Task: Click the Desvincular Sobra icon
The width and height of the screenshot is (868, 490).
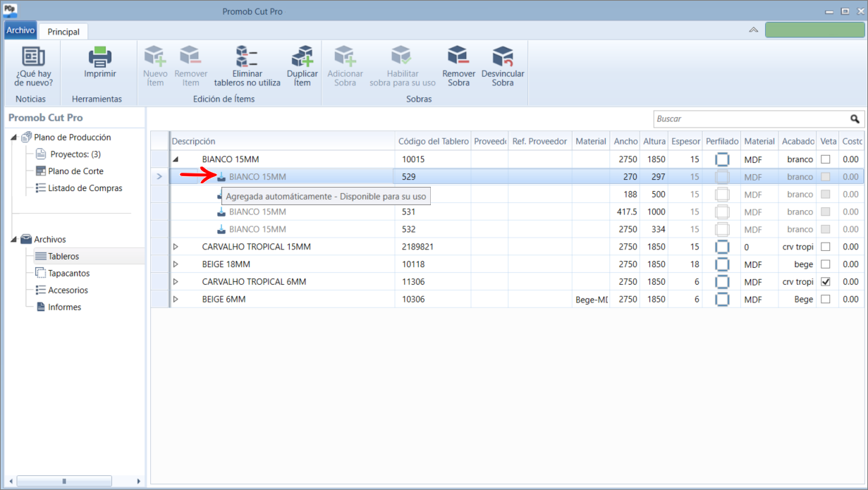Action: pyautogui.click(x=503, y=56)
